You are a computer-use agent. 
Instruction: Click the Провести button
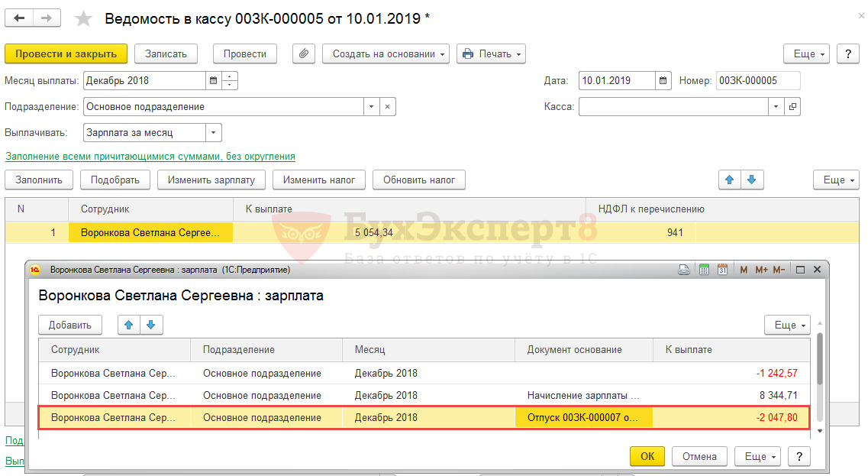click(x=245, y=53)
